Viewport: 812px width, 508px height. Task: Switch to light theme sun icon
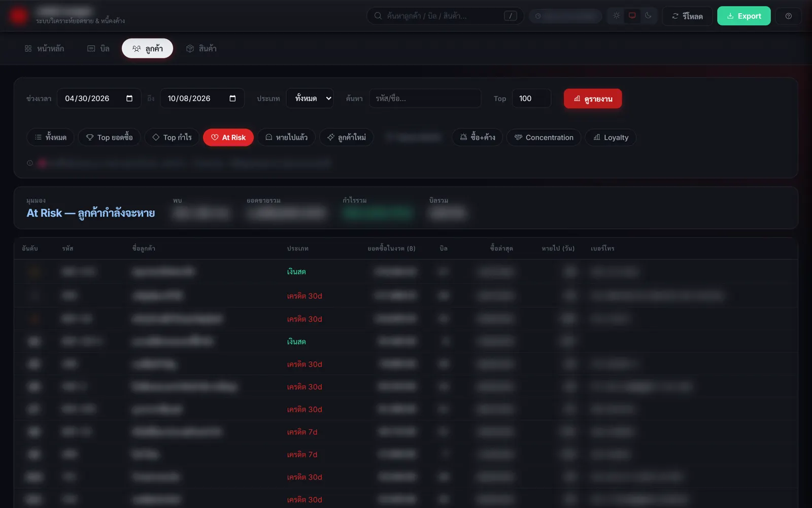click(616, 16)
